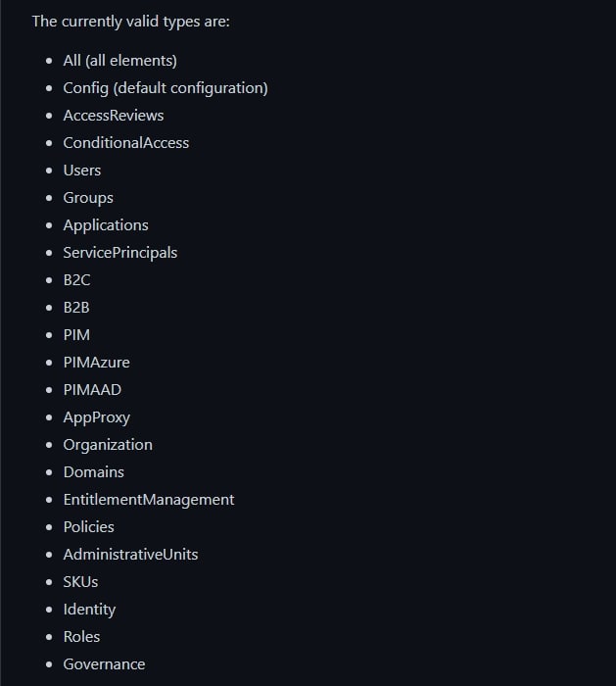Select the 'Config (default configuration)' text
This screenshot has width=616, height=686.
point(166,88)
